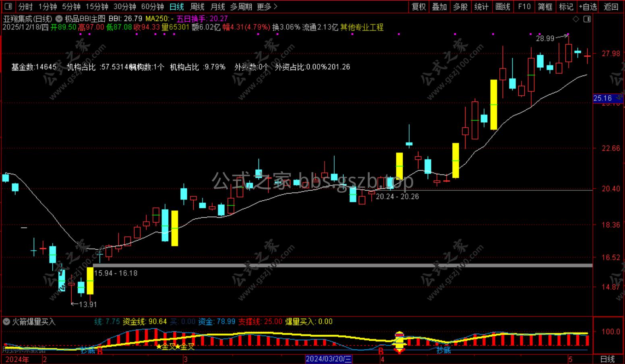Click the 其他专业工程 industry label

click(362, 27)
